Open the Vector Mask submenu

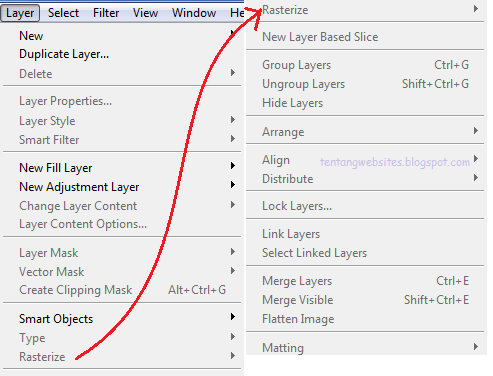122,272
